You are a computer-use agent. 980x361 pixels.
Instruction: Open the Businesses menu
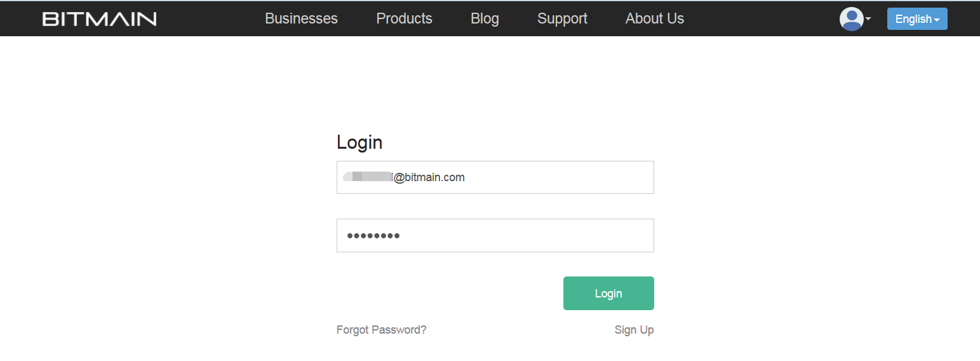(301, 19)
